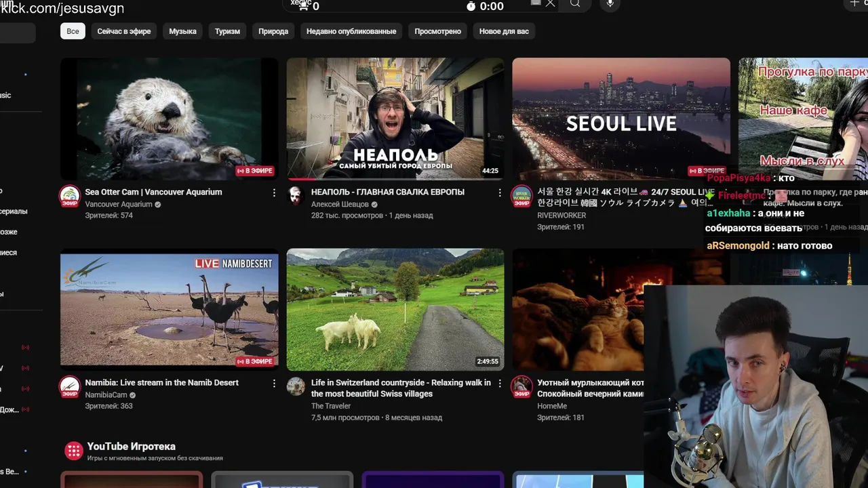Open the on-screen keyboard icon in search bar
This screenshot has height=488, width=868.
pos(535,3)
